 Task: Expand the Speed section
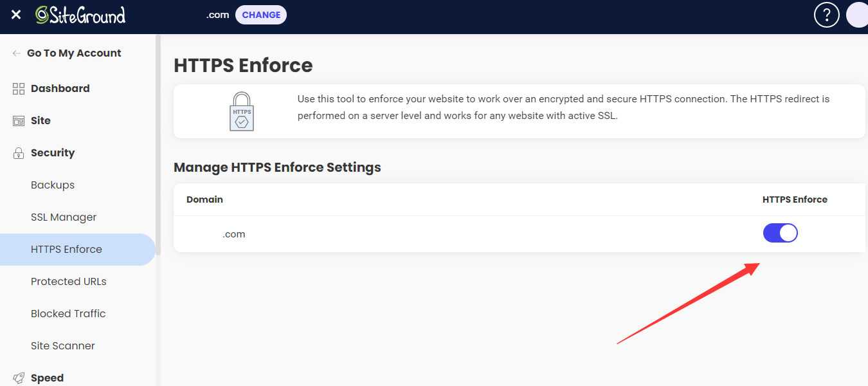point(47,378)
